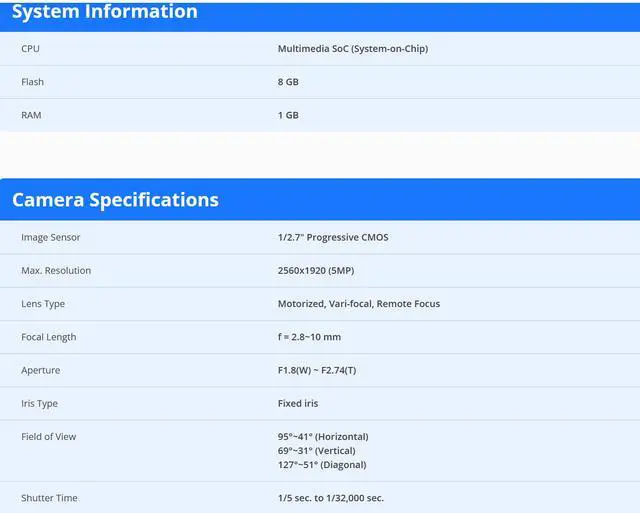Screen dimensions: 640x513
Task: Click "1/5 sec. to 1/32,000 sec." value
Action: [x=331, y=498]
